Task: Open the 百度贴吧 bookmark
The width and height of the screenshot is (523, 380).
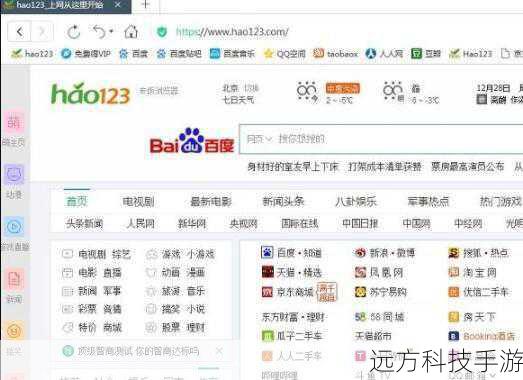Action: click(179, 53)
